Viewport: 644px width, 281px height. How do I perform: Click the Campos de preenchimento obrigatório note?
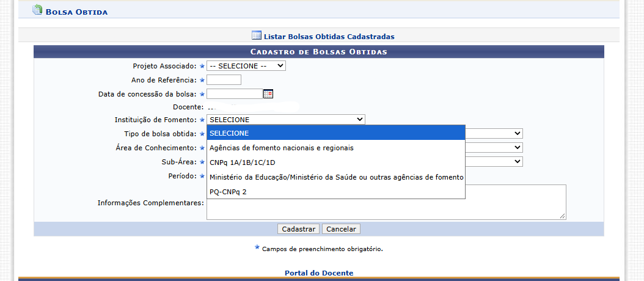[323, 249]
